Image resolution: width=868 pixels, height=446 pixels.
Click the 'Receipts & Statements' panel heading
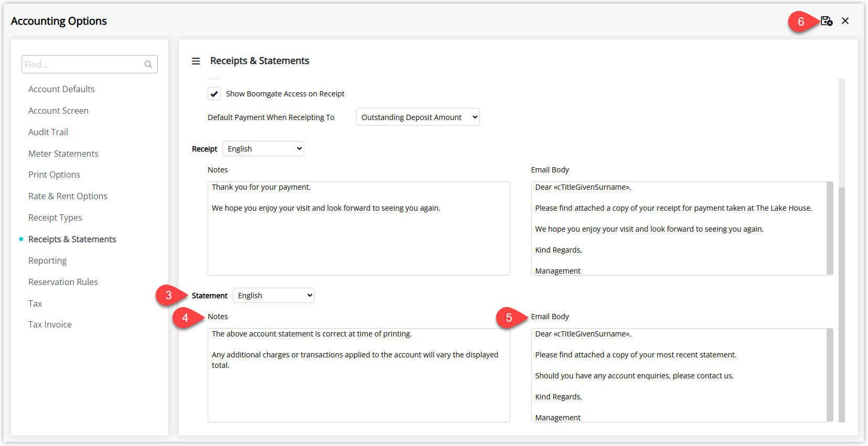point(260,61)
